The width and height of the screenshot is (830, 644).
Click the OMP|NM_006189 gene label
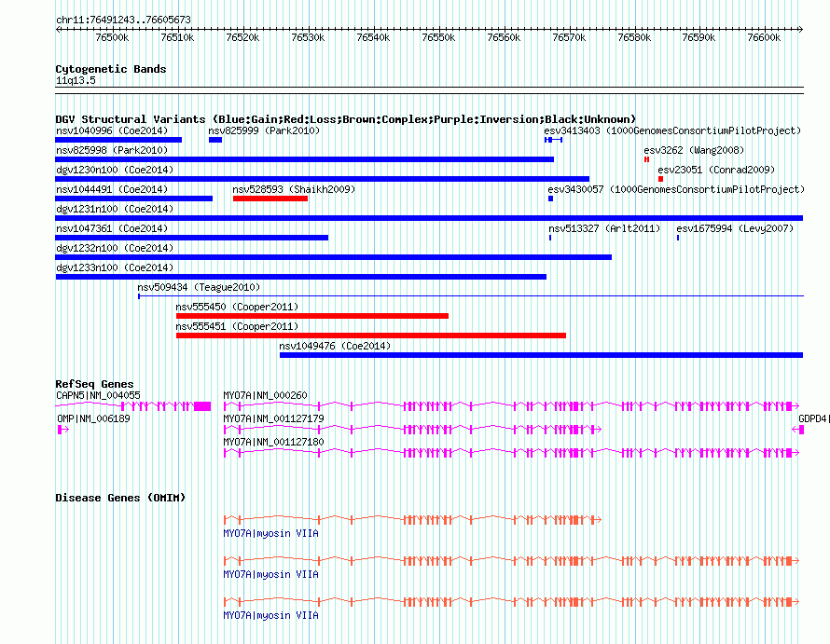93,418
